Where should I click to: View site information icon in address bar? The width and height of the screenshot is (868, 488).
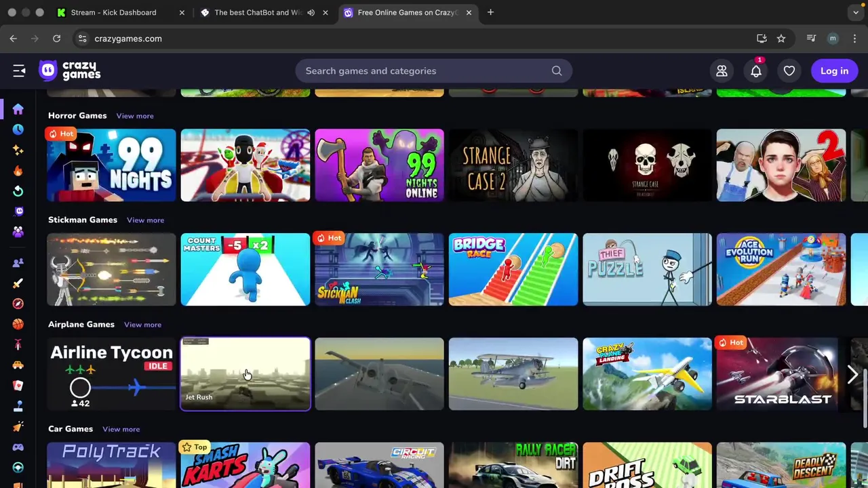point(82,39)
